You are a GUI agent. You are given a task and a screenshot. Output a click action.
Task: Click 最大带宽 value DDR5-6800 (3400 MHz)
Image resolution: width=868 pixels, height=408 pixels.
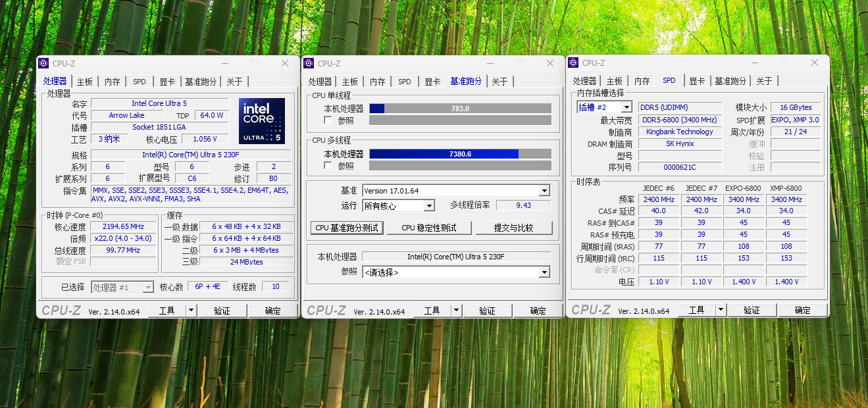pos(680,120)
